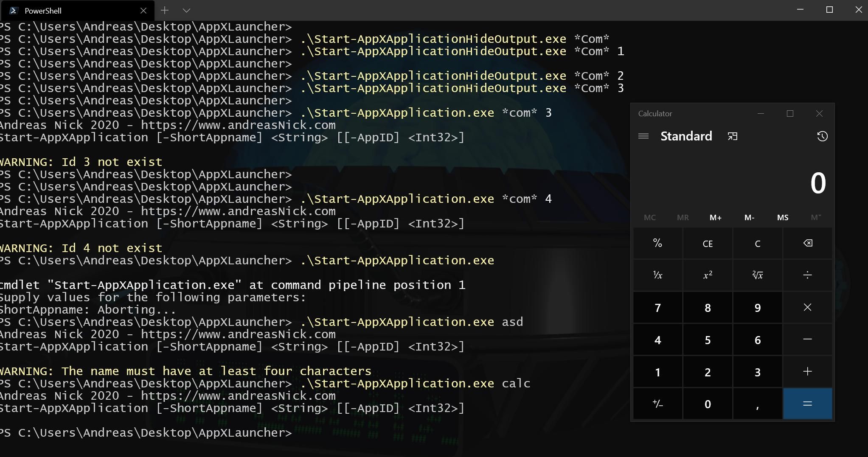Click the equals button
The width and height of the screenshot is (868, 457).
[x=807, y=404]
